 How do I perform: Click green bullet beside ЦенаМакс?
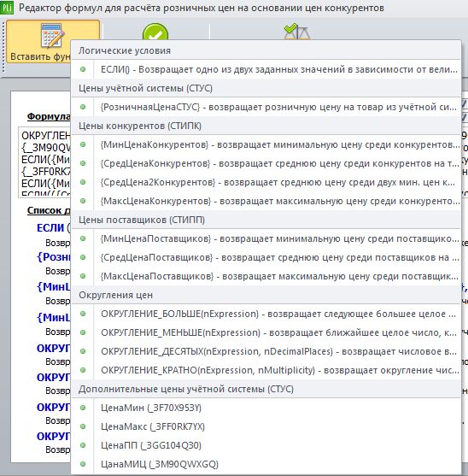[83, 426]
